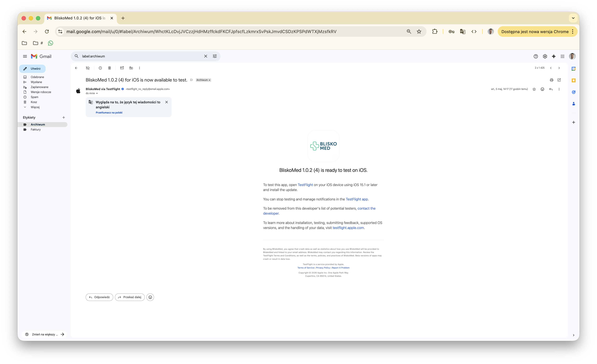Screen dimensions: 597x364
Task: Open Gmail support help icon
Action: coord(536,57)
